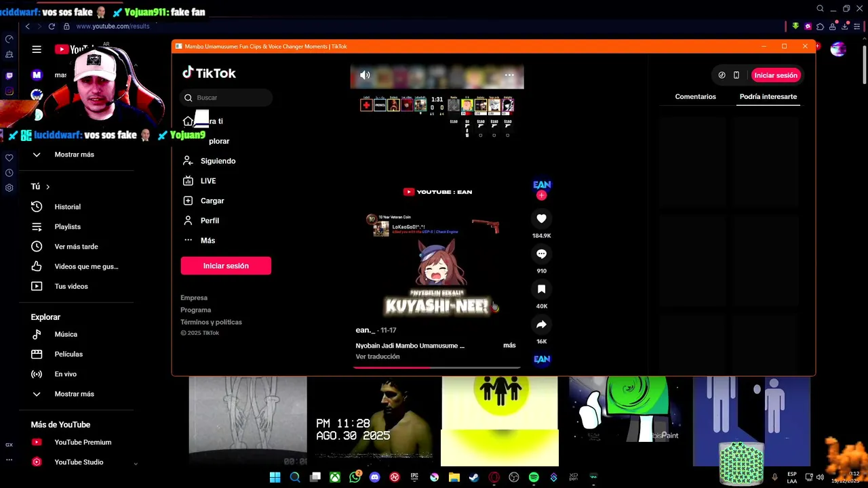Open the PM 11:28 AGO. 30 2025 thumbnail

374,422
